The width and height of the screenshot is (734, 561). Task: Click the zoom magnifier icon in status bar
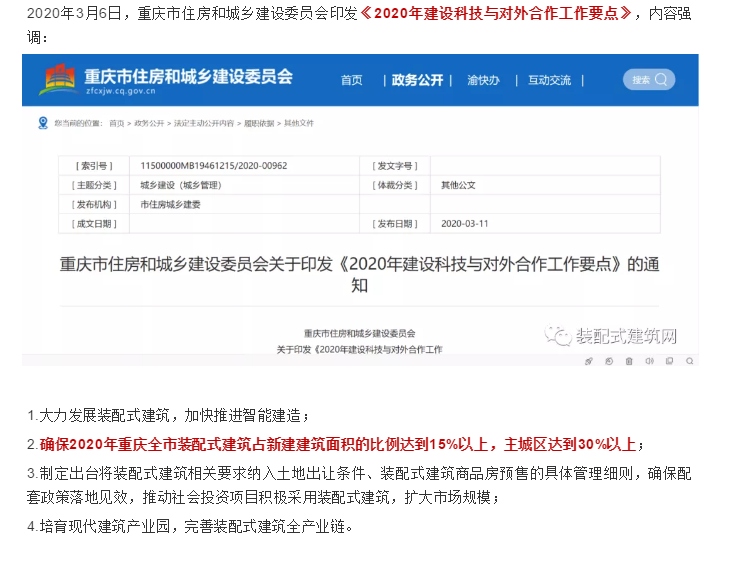690,361
